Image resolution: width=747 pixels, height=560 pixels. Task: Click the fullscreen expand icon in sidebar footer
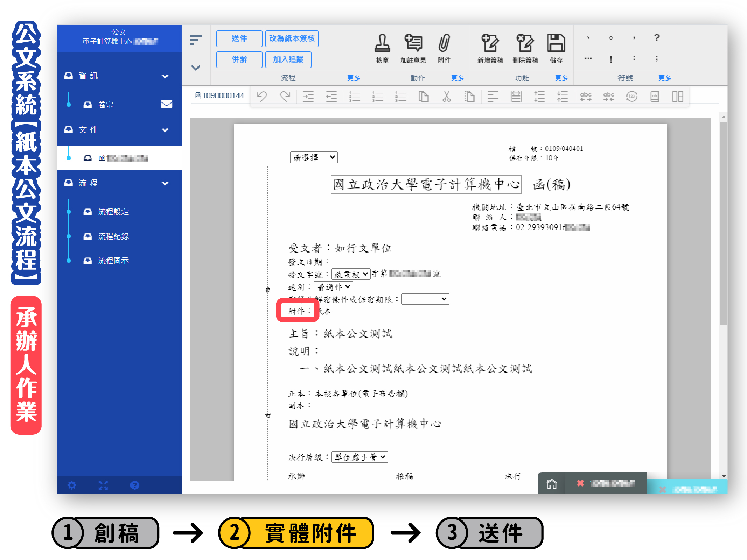103,485
